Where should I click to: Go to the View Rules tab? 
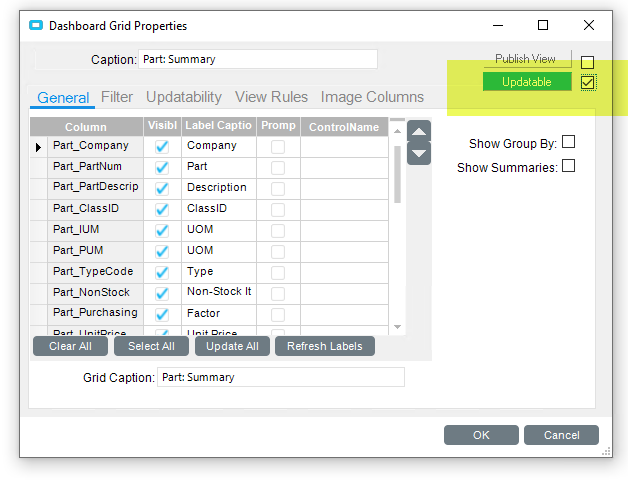[271, 97]
